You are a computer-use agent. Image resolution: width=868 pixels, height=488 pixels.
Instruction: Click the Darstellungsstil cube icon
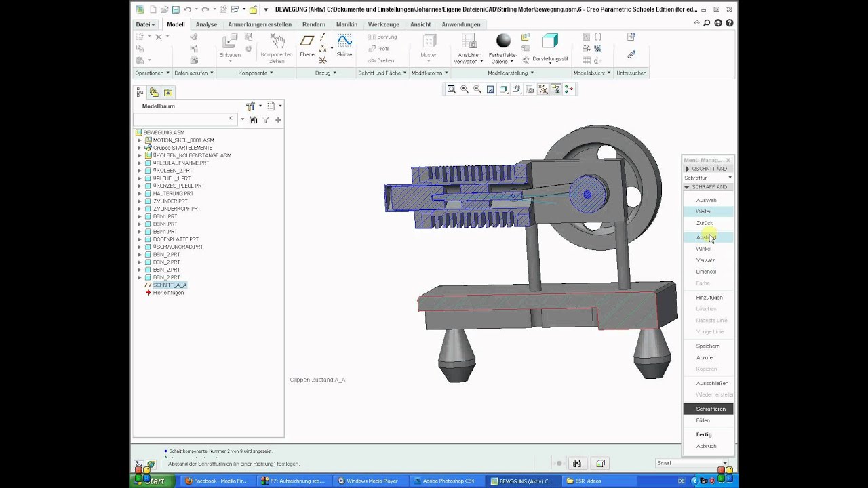[x=550, y=41]
